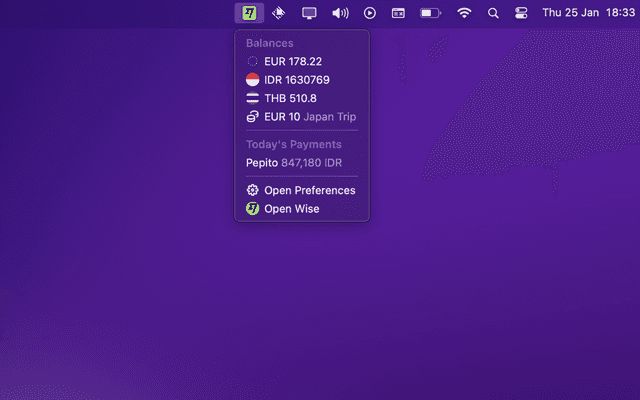The image size is (640, 400).
Task: Open Spotlight search magnifier
Action: (x=493, y=13)
